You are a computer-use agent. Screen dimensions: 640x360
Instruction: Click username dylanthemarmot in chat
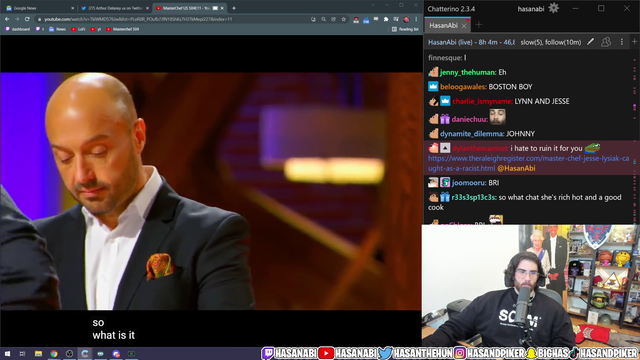480,149
